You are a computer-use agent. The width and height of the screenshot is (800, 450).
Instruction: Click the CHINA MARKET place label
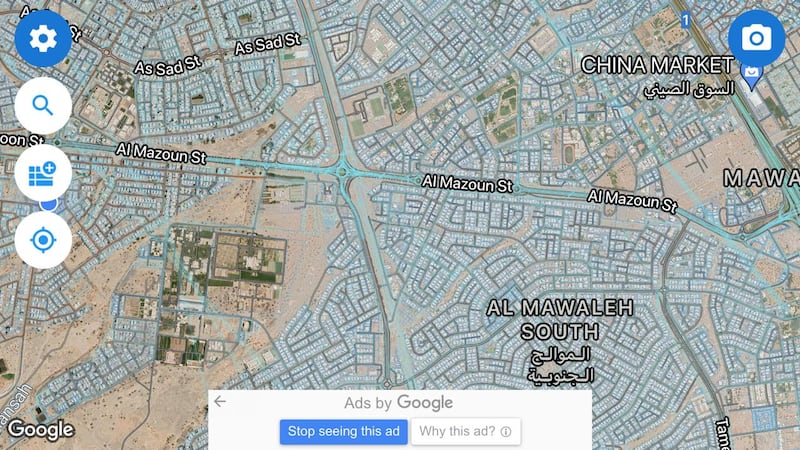point(657,65)
